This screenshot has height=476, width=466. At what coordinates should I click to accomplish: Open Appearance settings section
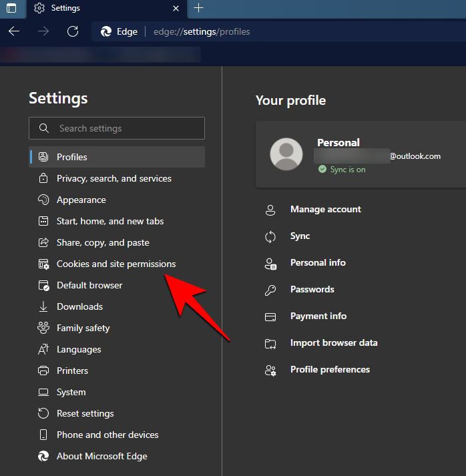[81, 200]
